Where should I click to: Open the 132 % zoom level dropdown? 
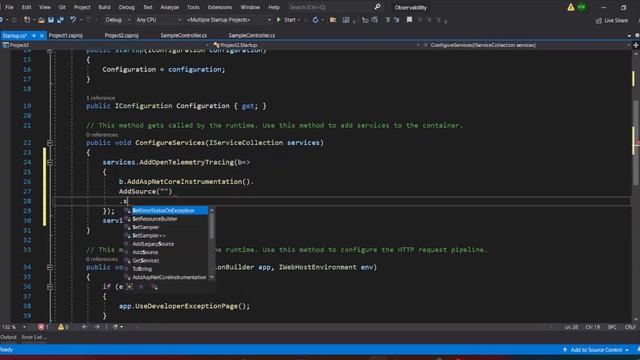coord(14,327)
